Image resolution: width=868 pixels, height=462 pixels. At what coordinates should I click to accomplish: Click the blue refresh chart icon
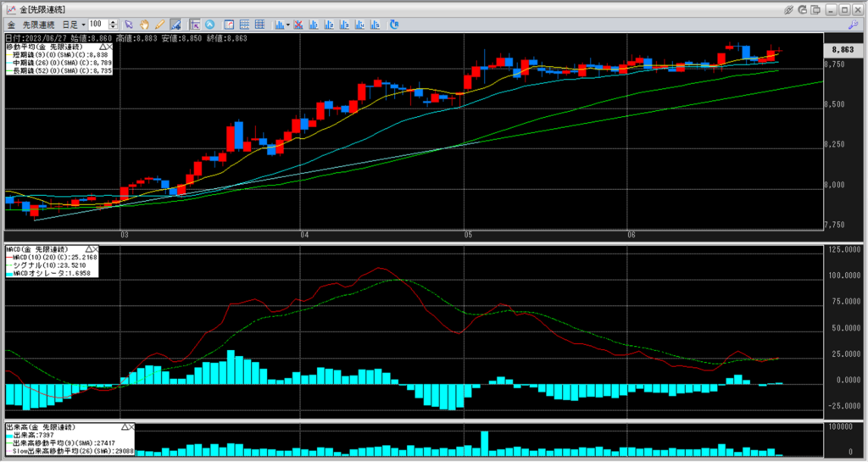click(393, 25)
